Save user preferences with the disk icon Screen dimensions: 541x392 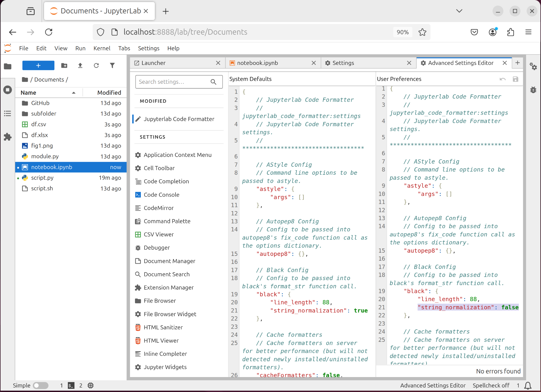tap(515, 79)
